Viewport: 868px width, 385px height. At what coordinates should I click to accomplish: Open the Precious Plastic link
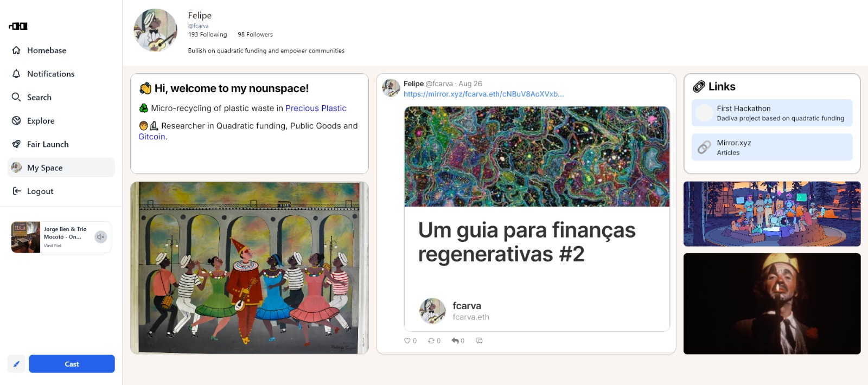(x=316, y=108)
